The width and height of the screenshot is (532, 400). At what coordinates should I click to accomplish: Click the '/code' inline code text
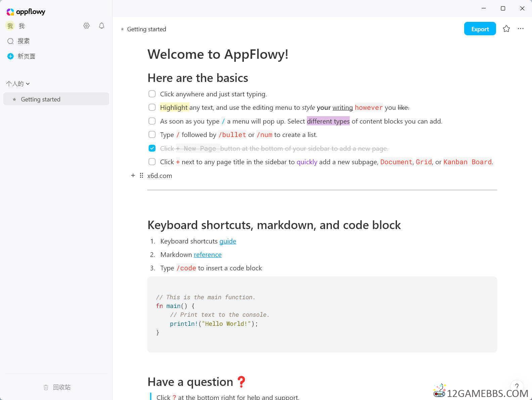(x=186, y=268)
